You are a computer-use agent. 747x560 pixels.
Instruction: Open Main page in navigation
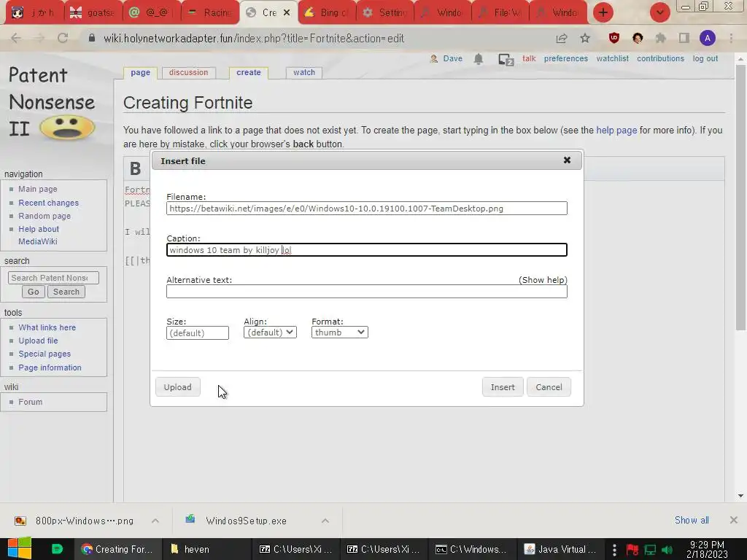[38, 189]
